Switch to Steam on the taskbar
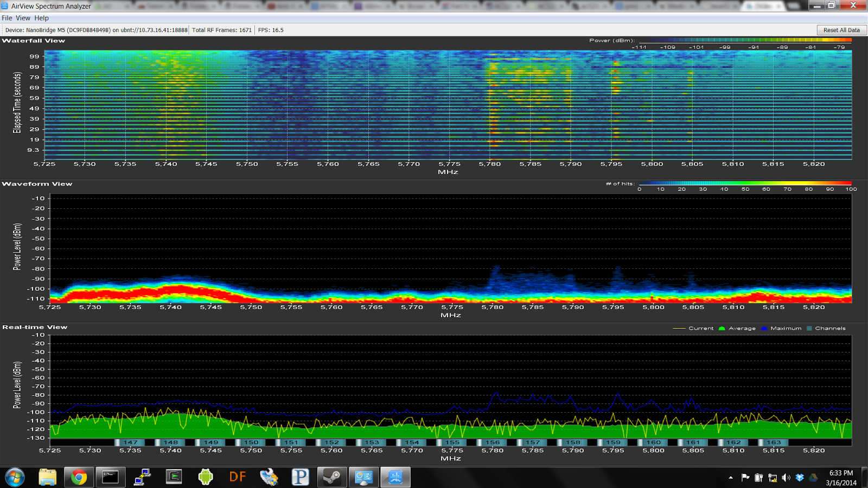The width and height of the screenshot is (868, 488). [332, 477]
